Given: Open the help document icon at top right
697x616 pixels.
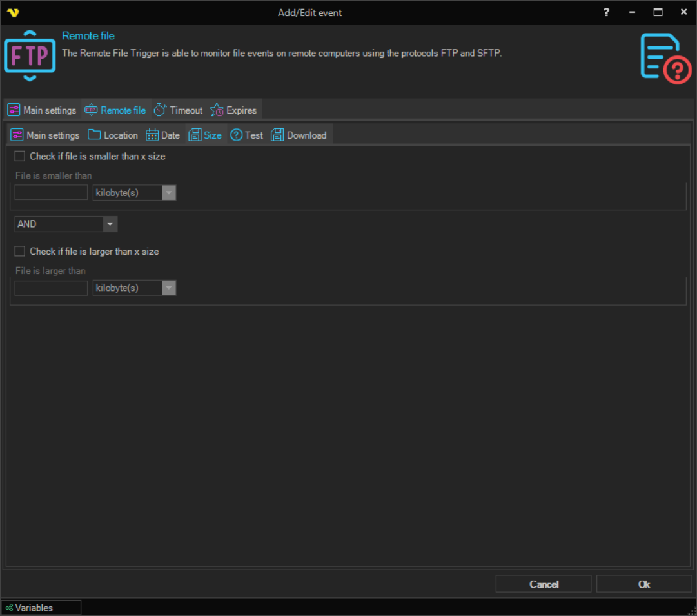Looking at the screenshot, I should click(x=665, y=57).
